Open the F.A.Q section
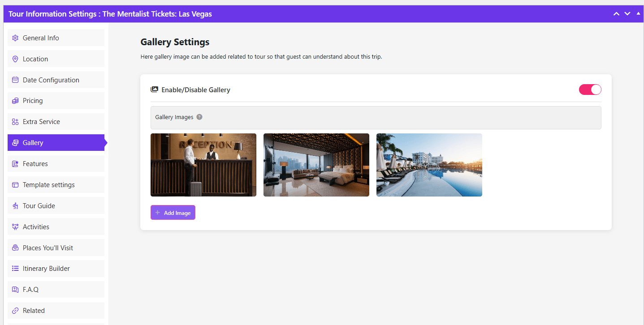Screen dimensions: 644x325 [x=30, y=290]
